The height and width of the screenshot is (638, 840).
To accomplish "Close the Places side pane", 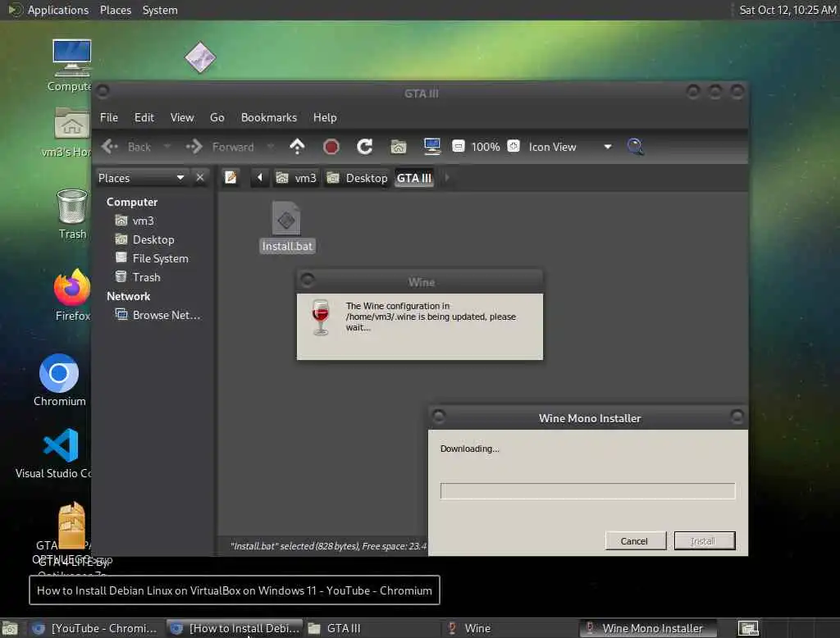I will point(200,177).
